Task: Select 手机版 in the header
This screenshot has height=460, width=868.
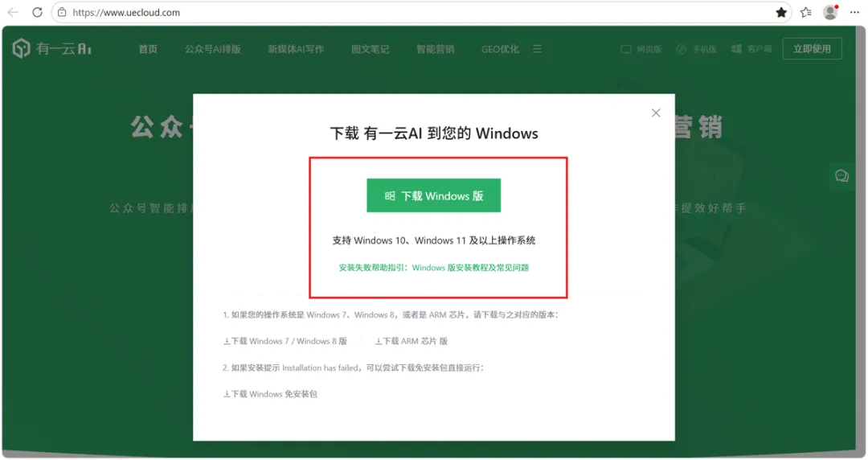Action: click(696, 49)
